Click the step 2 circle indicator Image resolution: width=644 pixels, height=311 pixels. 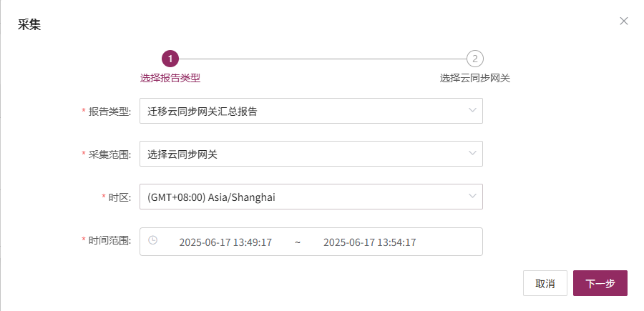475,59
